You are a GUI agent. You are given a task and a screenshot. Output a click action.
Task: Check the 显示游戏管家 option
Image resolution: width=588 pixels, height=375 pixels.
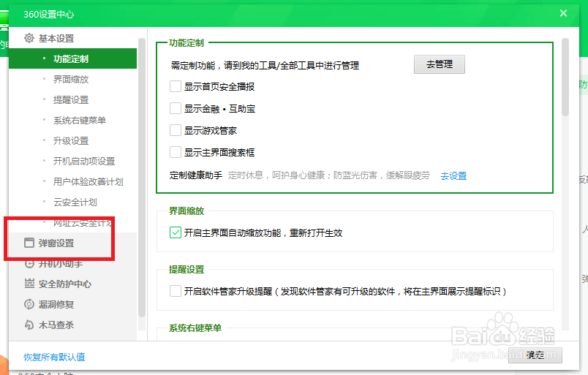pos(175,130)
